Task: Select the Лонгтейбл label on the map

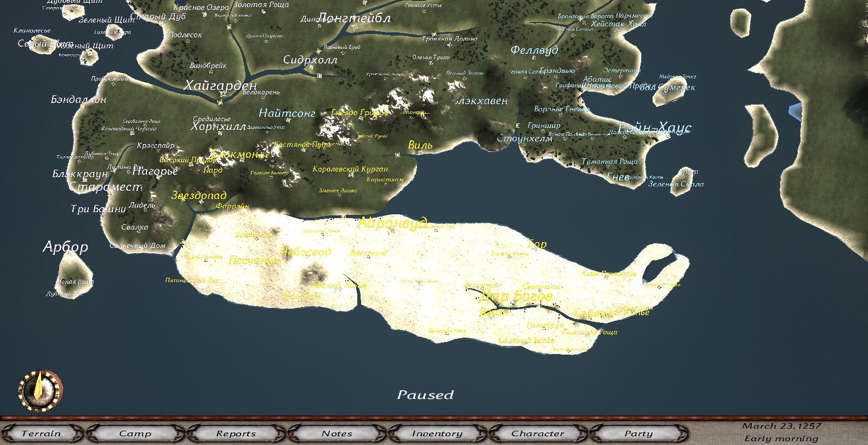Action: pyautogui.click(x=354, y=18)
